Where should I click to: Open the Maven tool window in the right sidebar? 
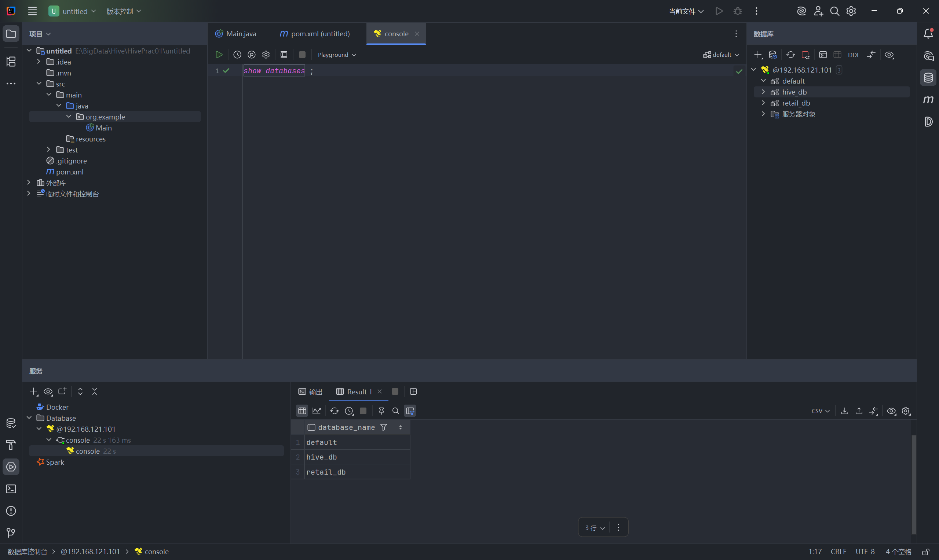tap(928, 100)
